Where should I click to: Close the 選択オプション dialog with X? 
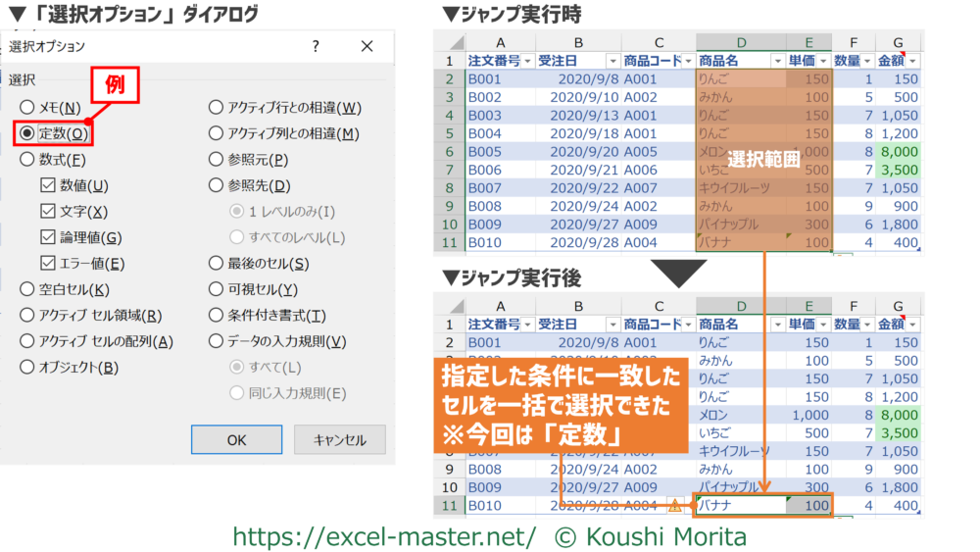click(x=367, y=46)
